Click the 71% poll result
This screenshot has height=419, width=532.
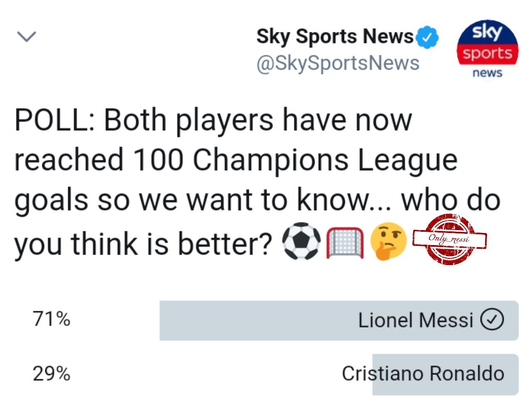52,320
